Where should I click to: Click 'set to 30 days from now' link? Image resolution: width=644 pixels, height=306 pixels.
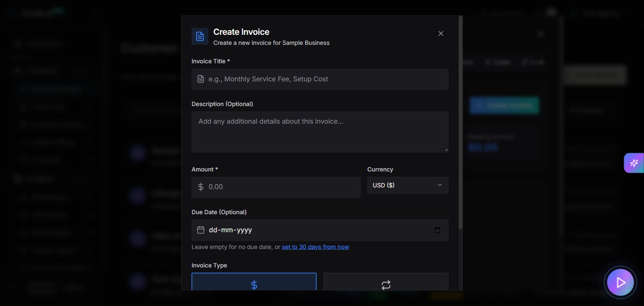(315, 247)
